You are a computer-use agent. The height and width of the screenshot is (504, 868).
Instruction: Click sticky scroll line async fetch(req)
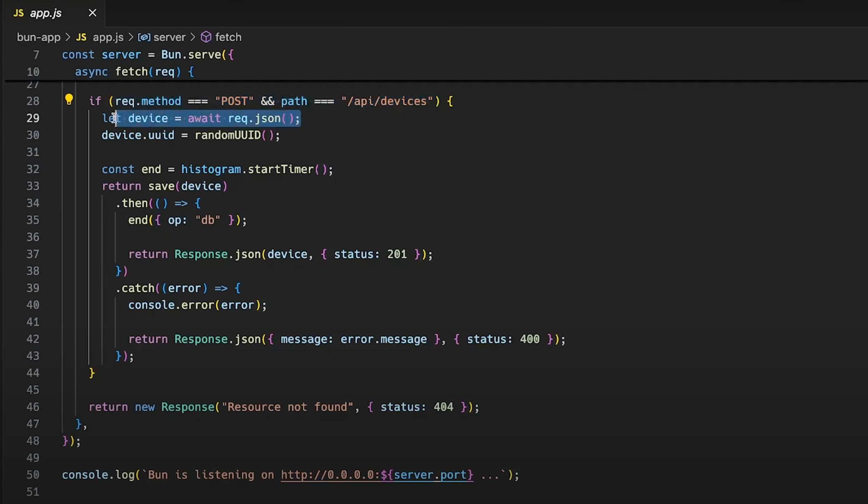(134, 72)
